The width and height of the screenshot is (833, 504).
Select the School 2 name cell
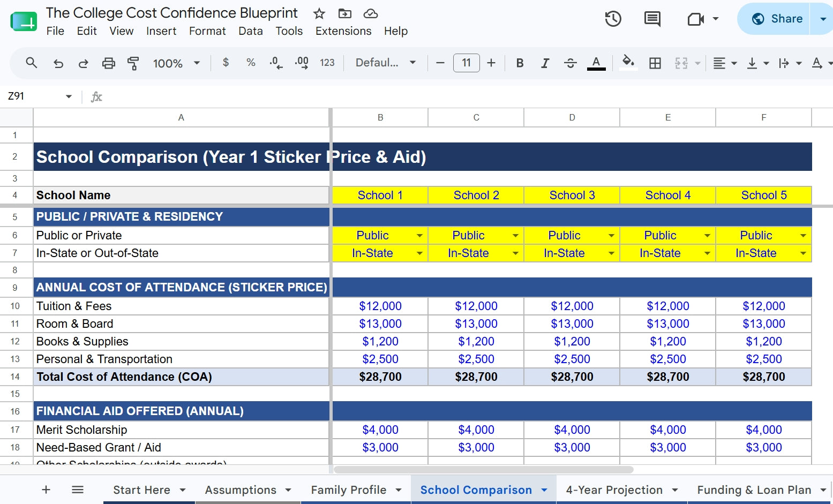click(x=476, y=195)
